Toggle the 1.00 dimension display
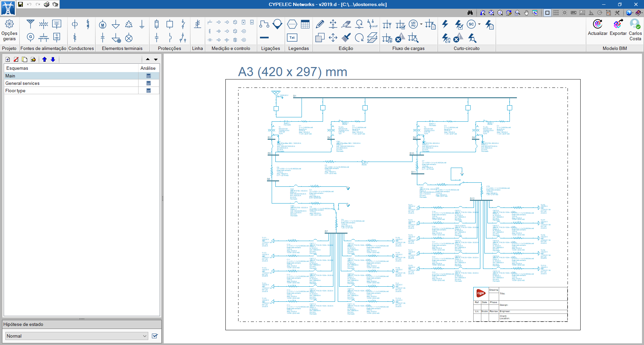This screenshot has height=345, width=644. [582, 13]
